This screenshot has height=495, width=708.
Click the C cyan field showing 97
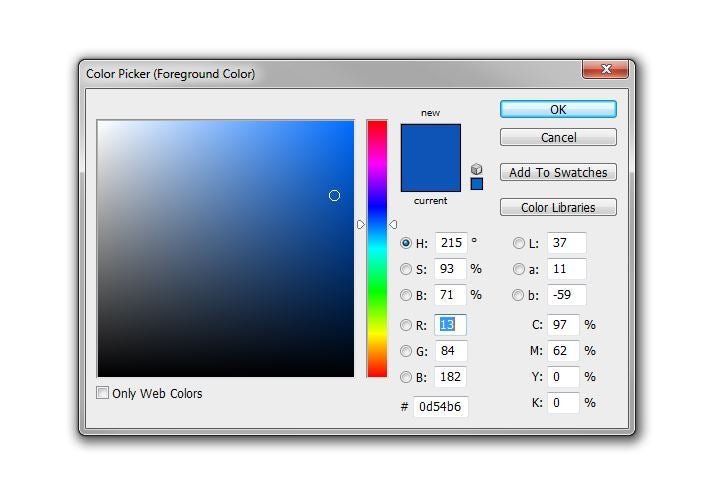[563, 325]
